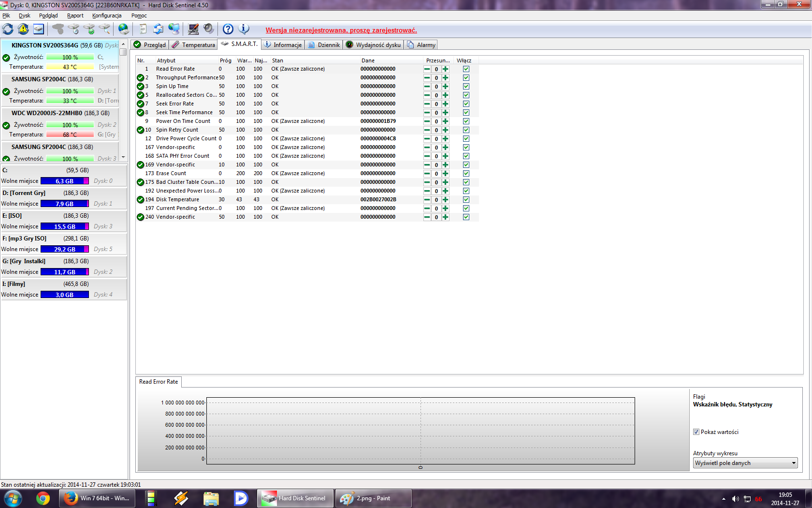Viewport: 812px width, 508px height.
Task: Toggle the Włącz checkbox for Erase Count
Action: [x=466, y=173]
